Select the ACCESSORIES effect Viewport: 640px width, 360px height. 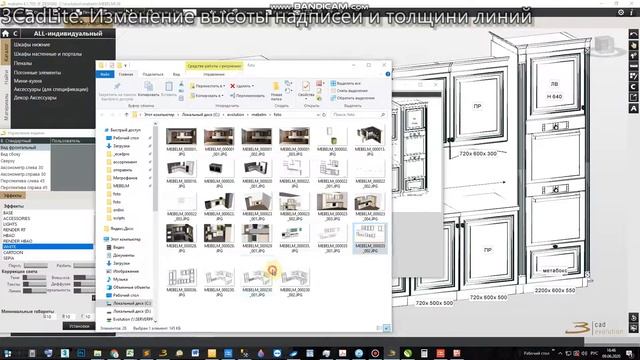point(17,218)
